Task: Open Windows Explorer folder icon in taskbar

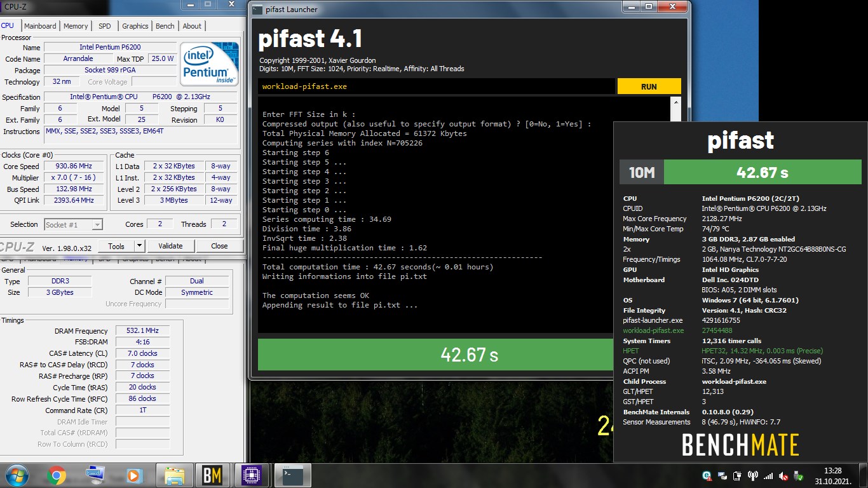Action: click(x=174, y=475)
